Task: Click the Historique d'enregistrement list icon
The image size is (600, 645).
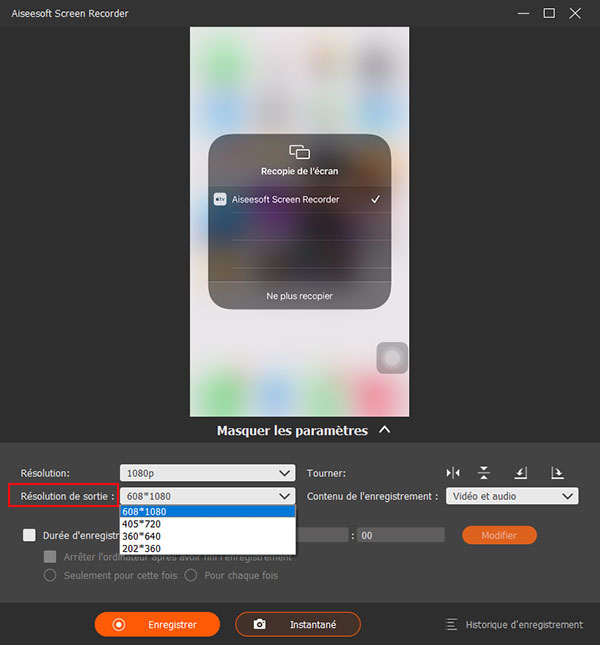Action: pos(452,624)
